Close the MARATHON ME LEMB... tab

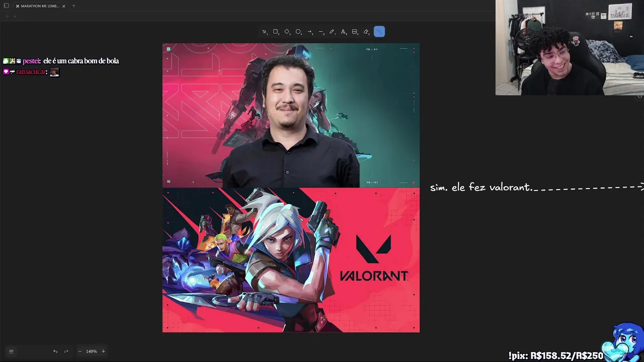coord(64,6)
